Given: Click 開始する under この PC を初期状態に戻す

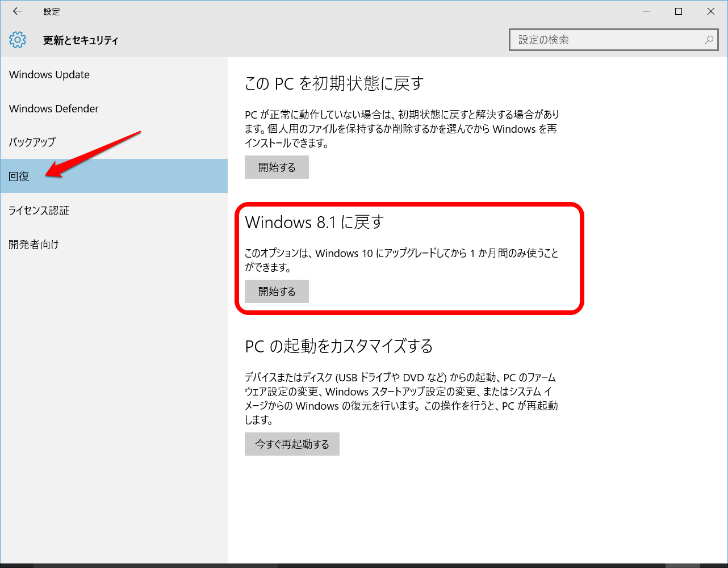Looking at the screenshot, I should (x=277, y=167).
